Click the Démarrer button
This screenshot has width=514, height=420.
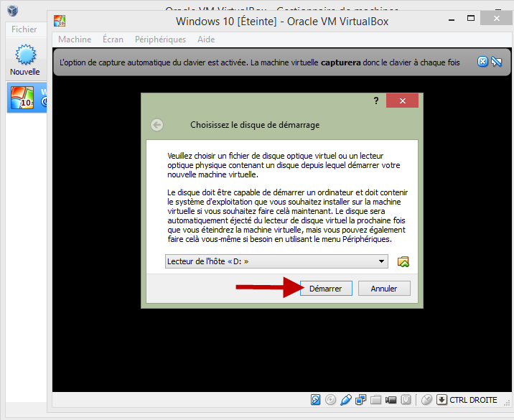point(326,289)
